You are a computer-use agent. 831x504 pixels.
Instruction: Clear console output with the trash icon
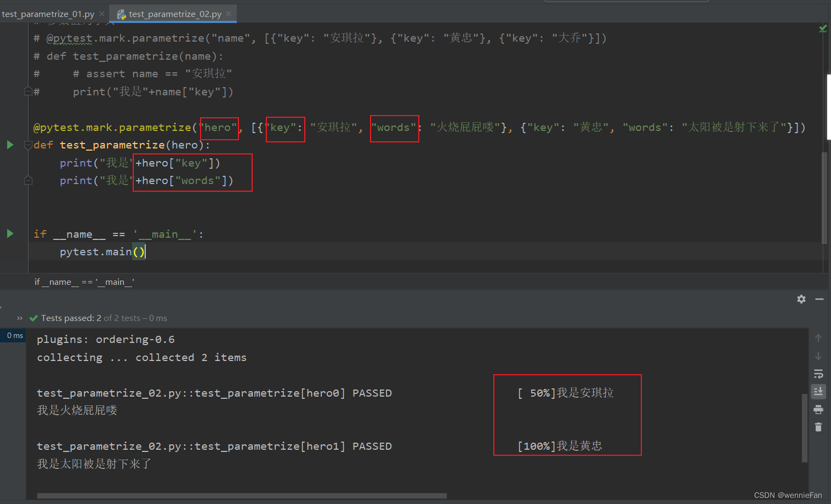(818, 427)
